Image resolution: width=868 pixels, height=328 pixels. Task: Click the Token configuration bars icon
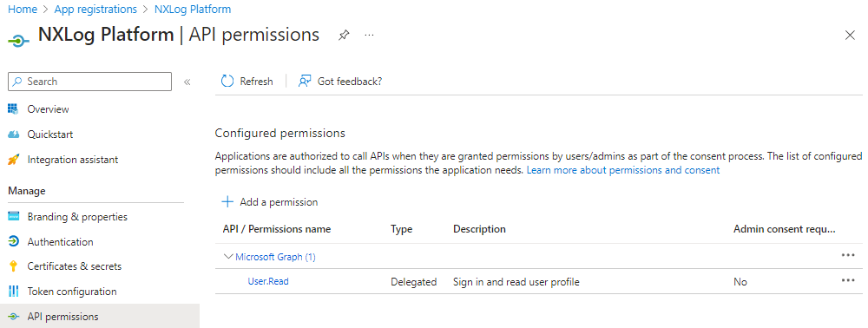click(13, 292)
